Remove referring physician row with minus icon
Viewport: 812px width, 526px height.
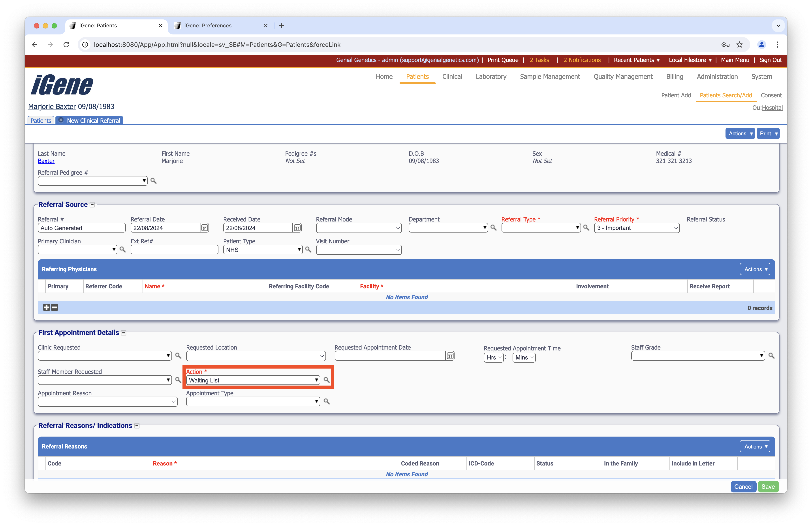[55, 308]
